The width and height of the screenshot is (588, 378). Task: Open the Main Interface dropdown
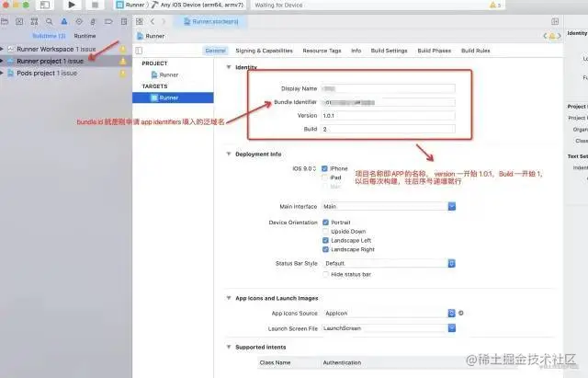coord(452,206)
